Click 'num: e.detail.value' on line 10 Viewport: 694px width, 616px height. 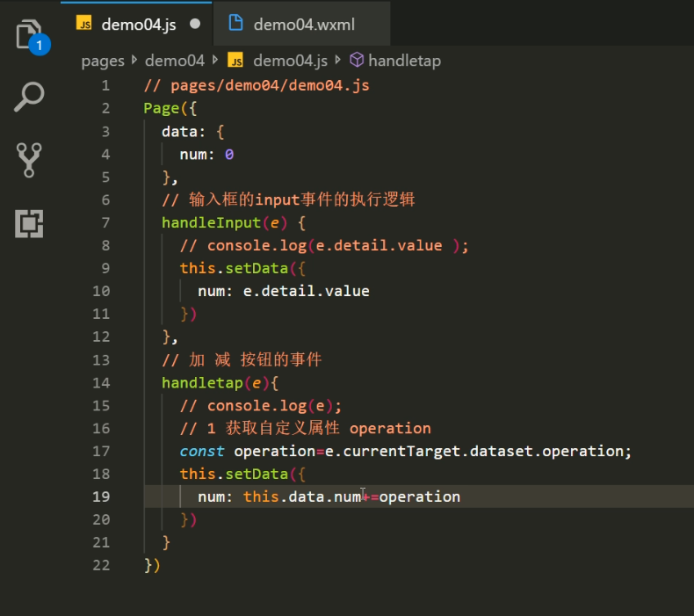coord(284,291)
